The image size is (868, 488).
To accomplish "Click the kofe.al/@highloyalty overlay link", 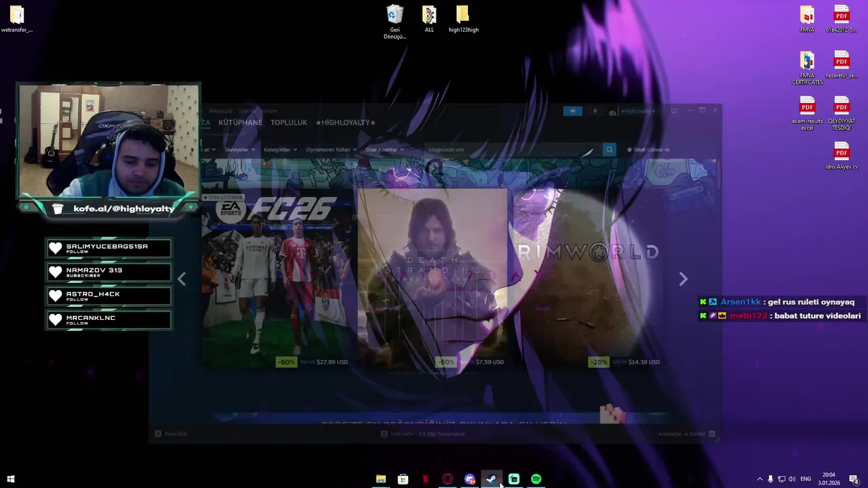I will coord(123,209).
